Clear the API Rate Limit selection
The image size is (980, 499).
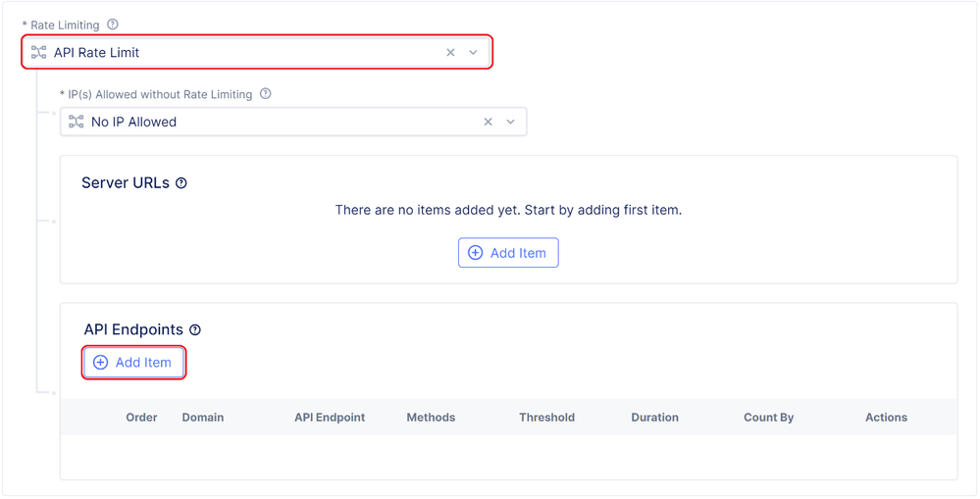click(451, 53)
